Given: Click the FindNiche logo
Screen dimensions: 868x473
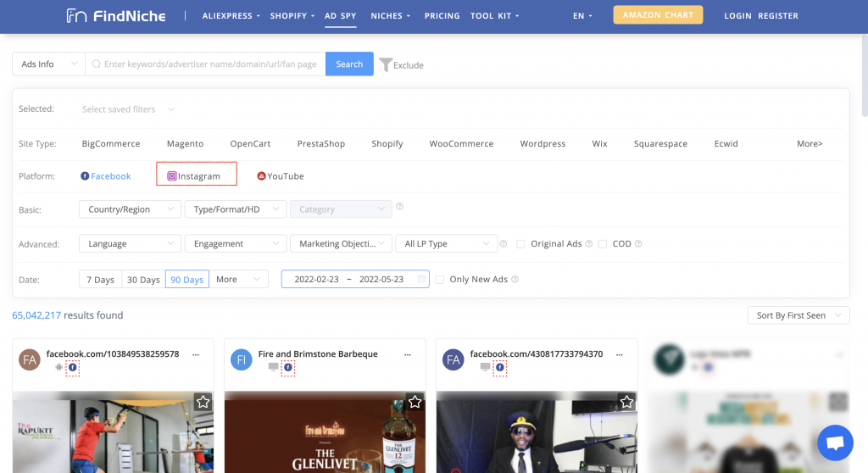Looking at the screenshot, I should coord(115,15).
